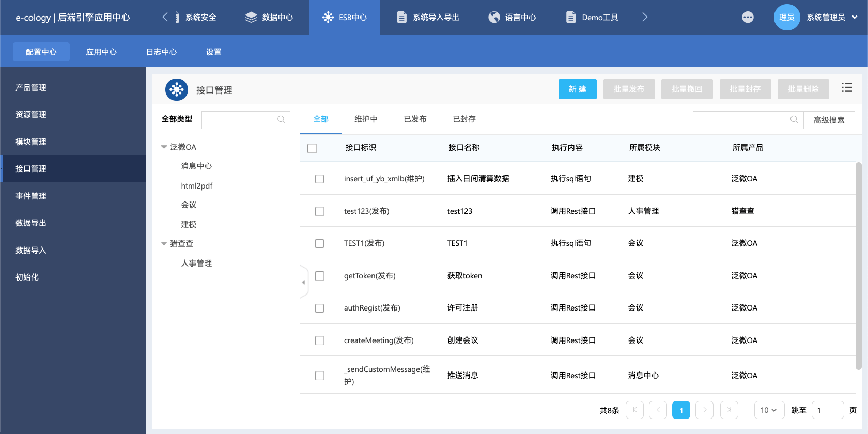The width and height of the screenshot is (868, 434).
Task: Open 高级搜索 advanced search
Action: [x=829, y=120]
